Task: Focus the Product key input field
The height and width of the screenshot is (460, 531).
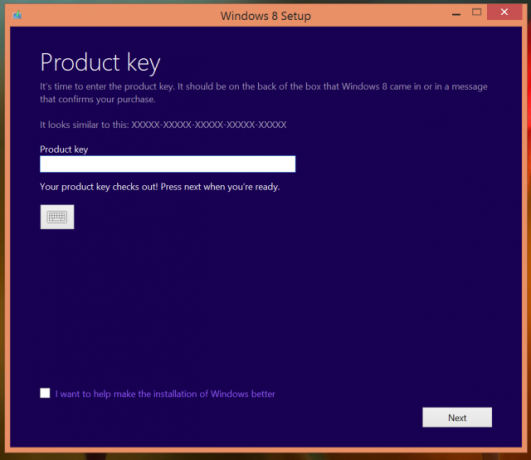Action: [168, 164]
